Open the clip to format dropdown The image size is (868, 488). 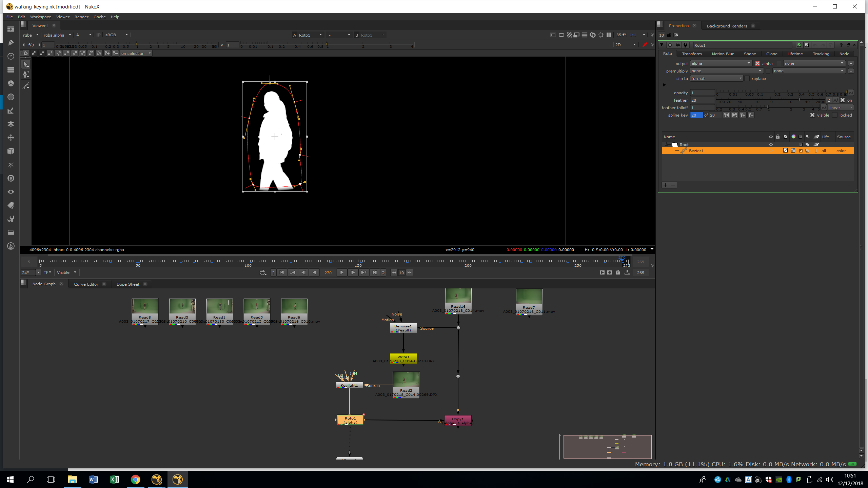[716, 79]
